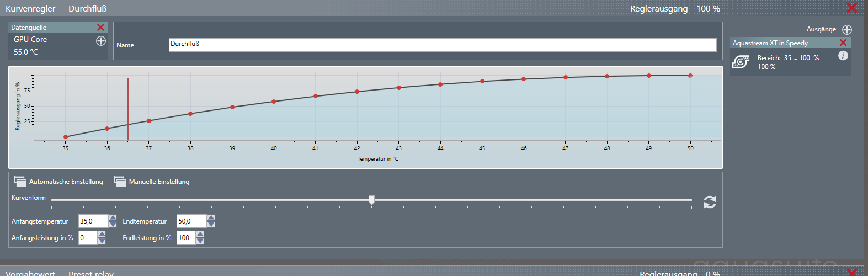Click the Aquastream XT in Speedy title
Viewport: 868px width, 276px height.
(x=770, y=43)
